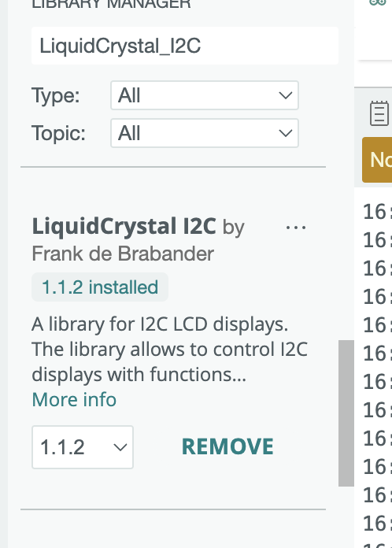Click the chevron arrow of the Type dropdown

(x=286, y=95)
